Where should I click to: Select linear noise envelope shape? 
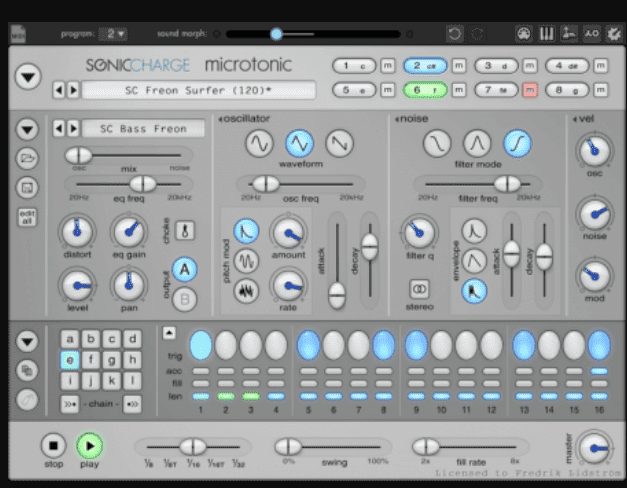474,261
